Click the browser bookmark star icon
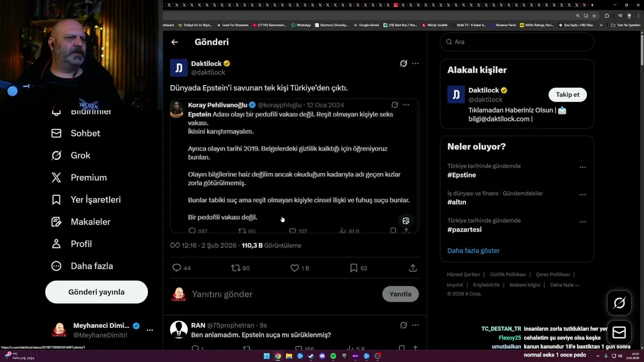 point(594,16)
